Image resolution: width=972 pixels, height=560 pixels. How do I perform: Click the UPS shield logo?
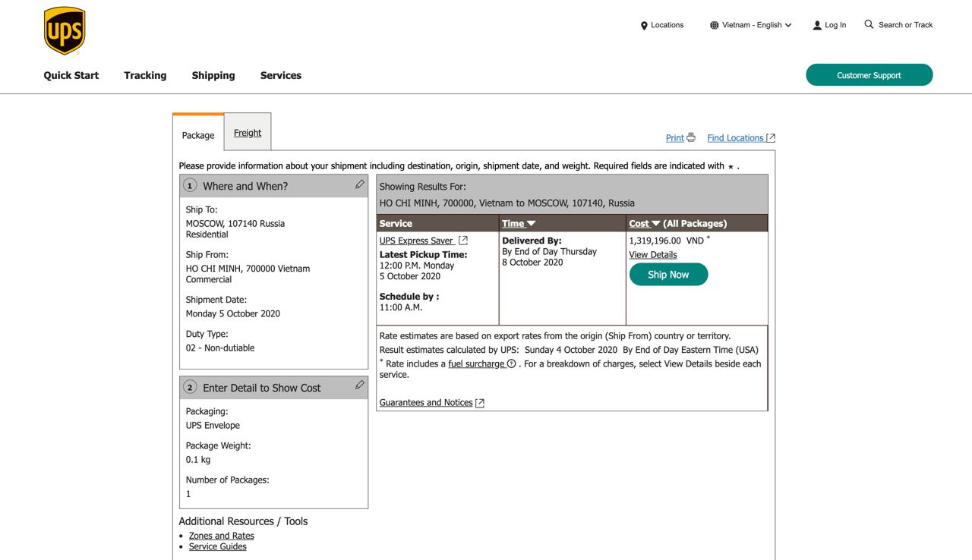click(x=65, y=31)
